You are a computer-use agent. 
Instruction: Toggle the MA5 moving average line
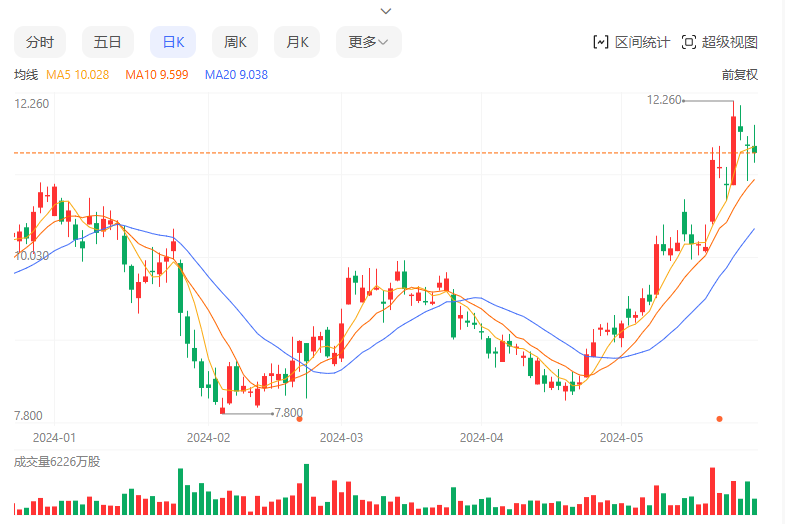(77, 75)
